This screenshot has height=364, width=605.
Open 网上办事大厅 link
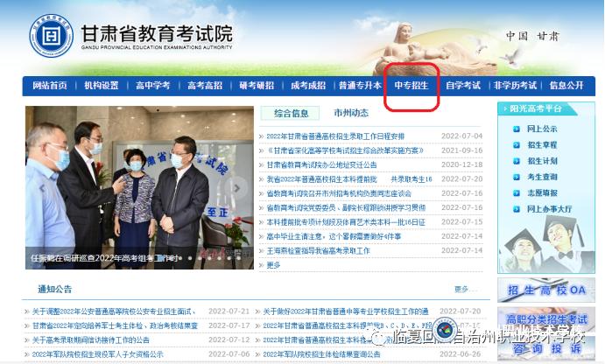(550, 209)
